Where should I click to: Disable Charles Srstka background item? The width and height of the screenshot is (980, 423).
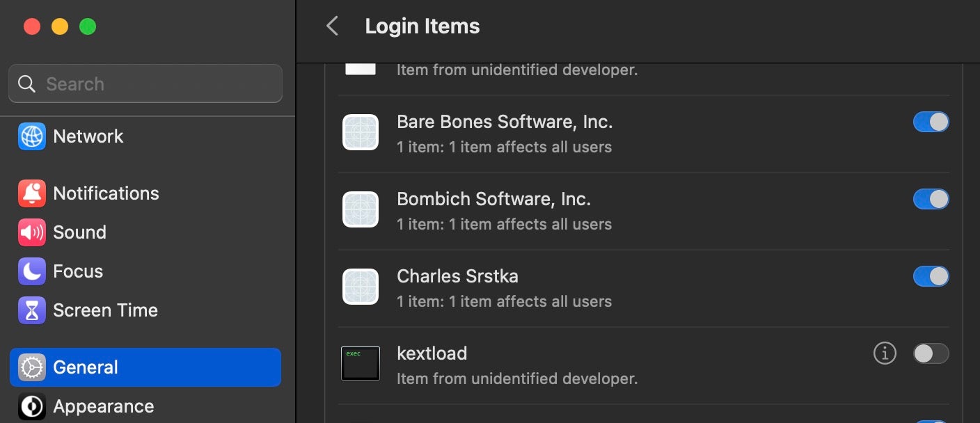(x=931, y=277)
